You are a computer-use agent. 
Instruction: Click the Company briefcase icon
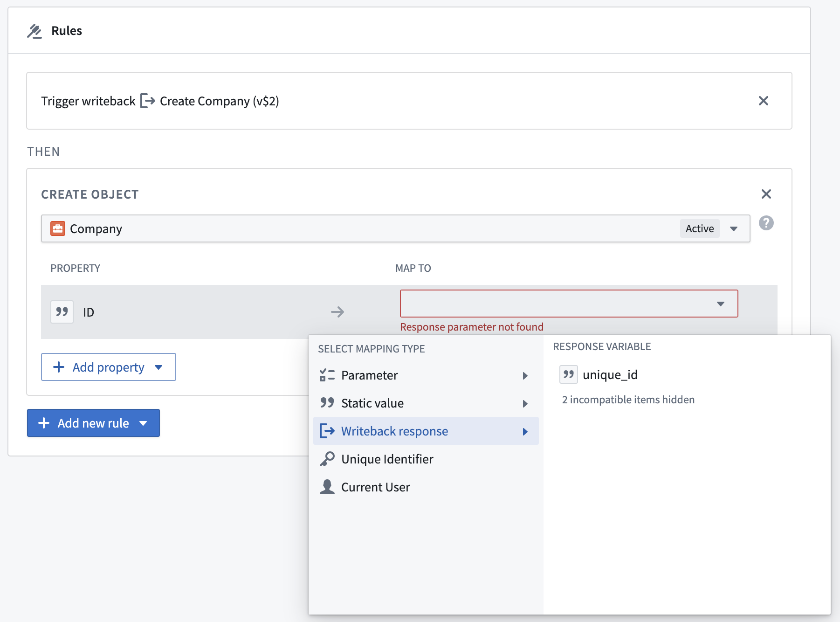point(58,228)
